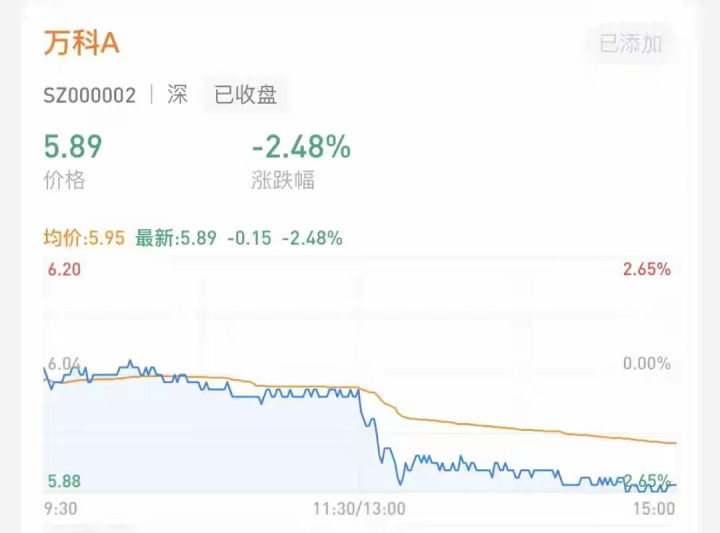Tap the large 5.89 price value
The height and width of the screenshot is (533, 720).
coord(73,148)
